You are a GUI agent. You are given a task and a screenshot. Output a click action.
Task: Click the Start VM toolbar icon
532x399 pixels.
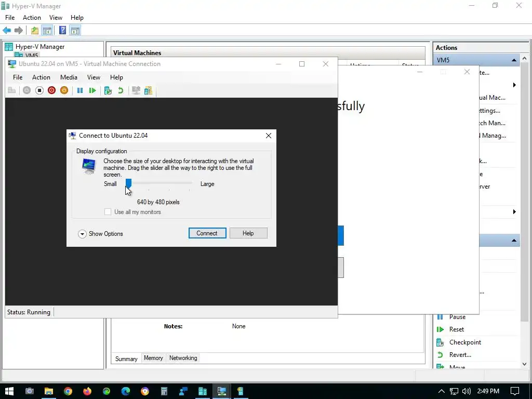coord(27,90)
